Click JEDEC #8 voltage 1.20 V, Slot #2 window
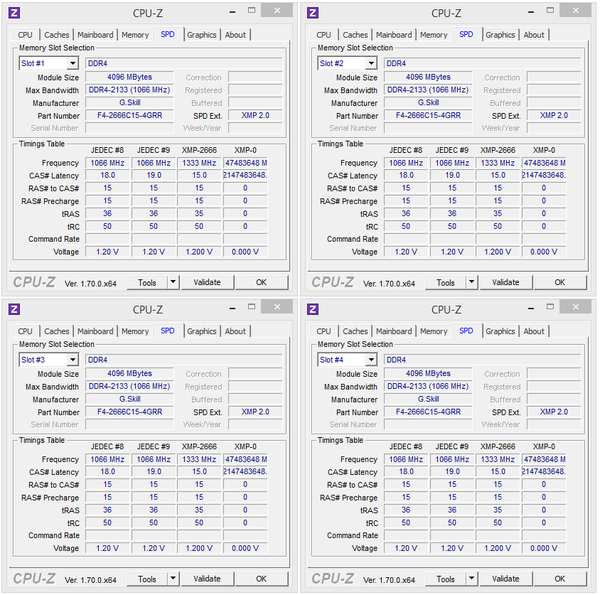 pyautogui.click(x=406, y=252)
